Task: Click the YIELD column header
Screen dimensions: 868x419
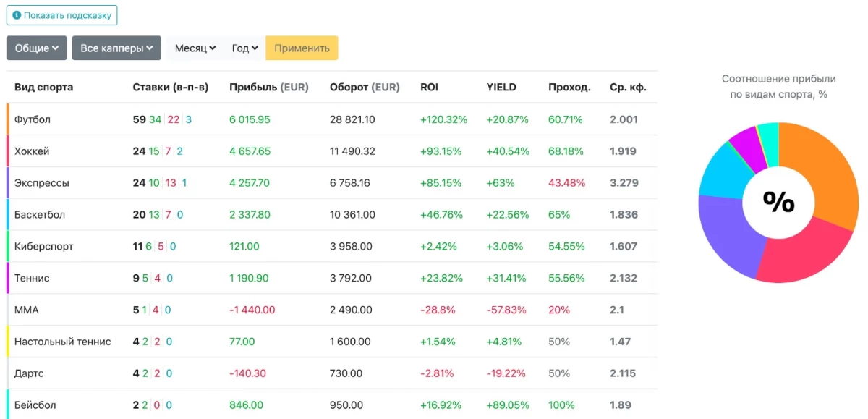Action: [x=501, y=88]
